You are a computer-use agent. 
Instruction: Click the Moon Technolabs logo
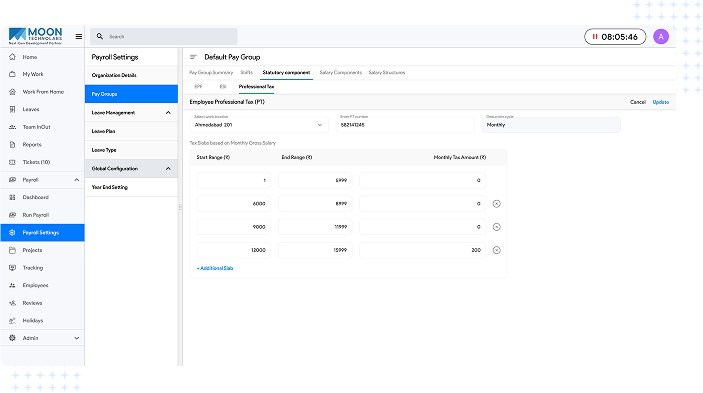point(35,36)
